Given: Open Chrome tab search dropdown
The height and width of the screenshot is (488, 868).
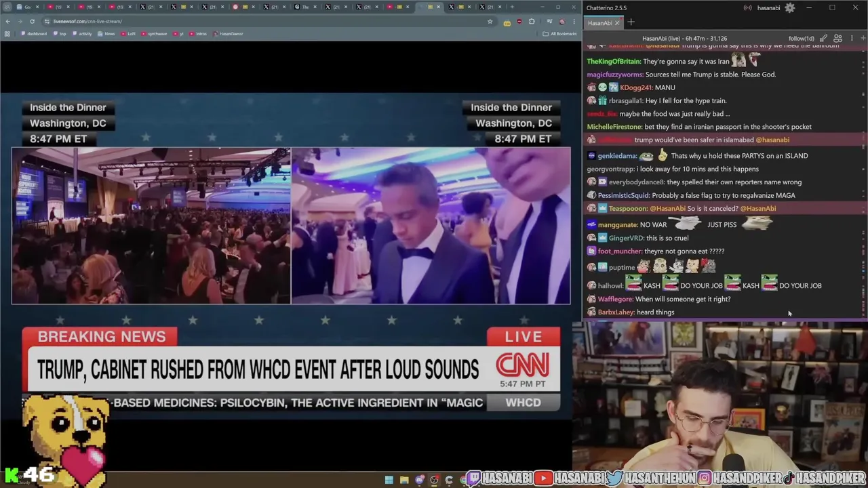Looking at the screenshot, I should click(x=6, y=7).
